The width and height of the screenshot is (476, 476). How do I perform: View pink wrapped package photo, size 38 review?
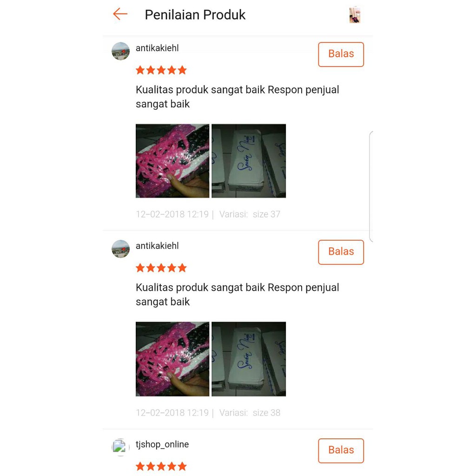pos(172,359)
